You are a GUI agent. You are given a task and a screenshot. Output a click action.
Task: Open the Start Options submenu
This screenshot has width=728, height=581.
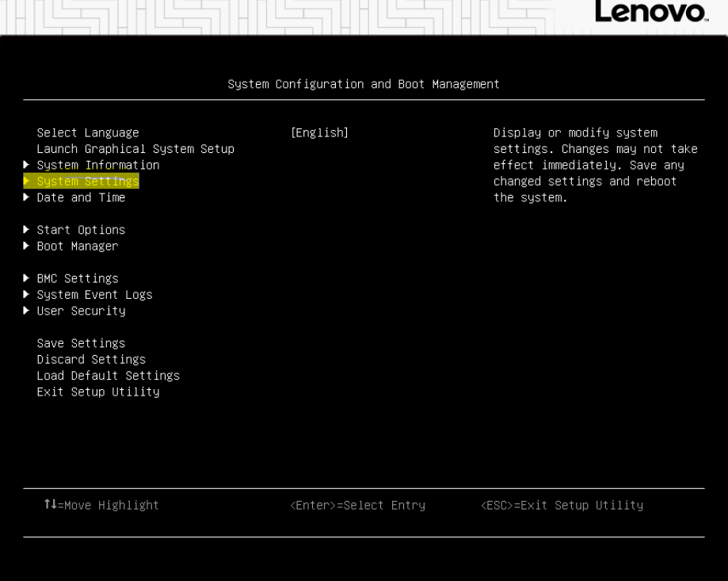pyautogui.click(x=81, y=230)
